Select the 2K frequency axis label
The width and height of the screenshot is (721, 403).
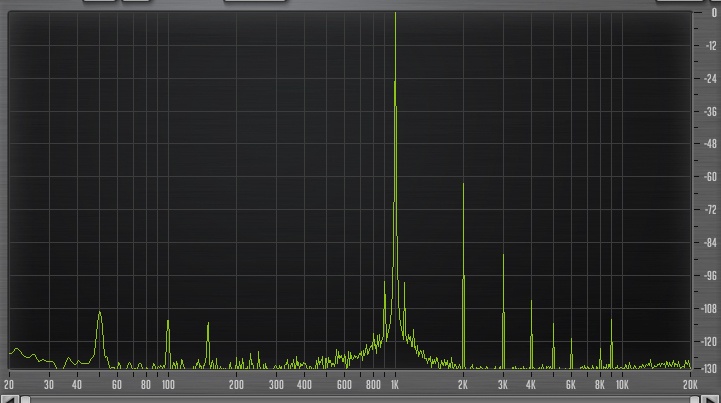click(464, 384)
